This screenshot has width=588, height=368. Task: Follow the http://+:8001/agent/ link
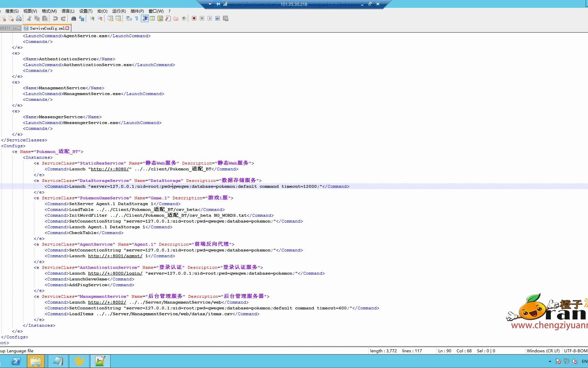tap(115, 256)
